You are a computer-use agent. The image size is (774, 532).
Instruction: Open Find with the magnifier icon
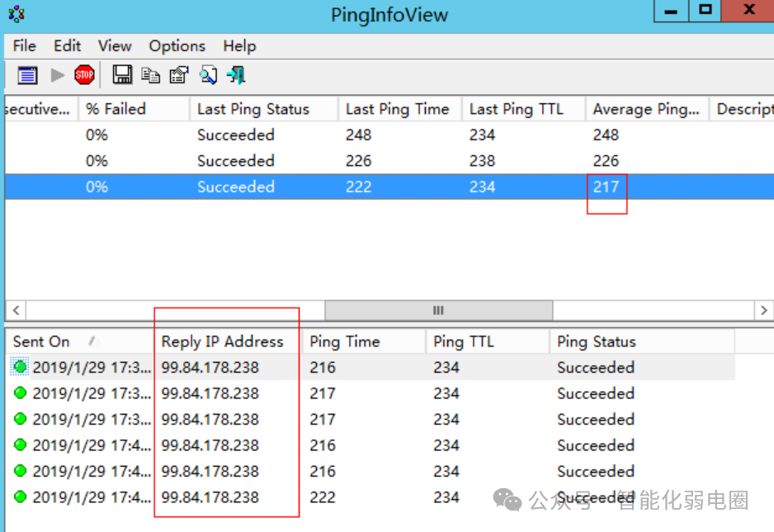(x=208, y=76)
